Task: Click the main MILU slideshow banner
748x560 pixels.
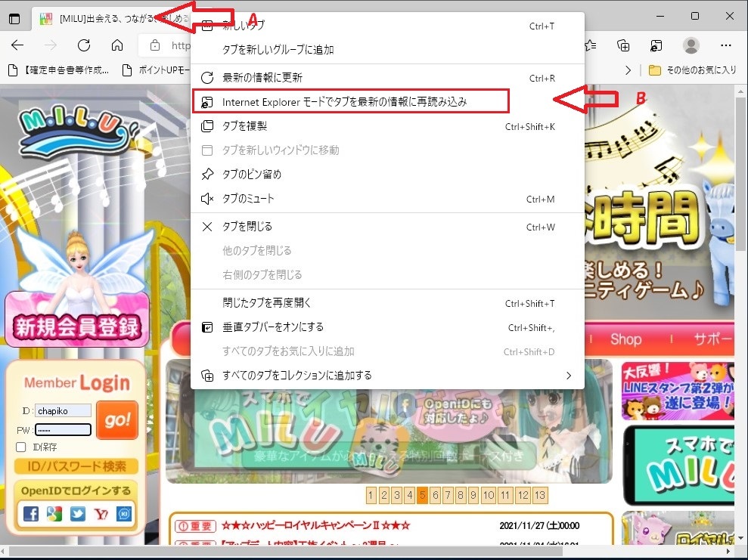Action: pos(389,435)
